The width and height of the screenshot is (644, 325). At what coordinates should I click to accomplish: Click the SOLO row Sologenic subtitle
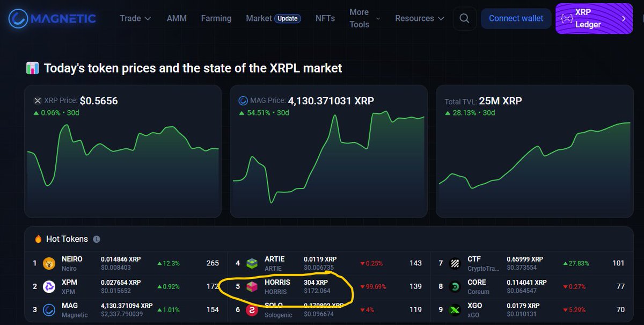[x=279, y=315]
